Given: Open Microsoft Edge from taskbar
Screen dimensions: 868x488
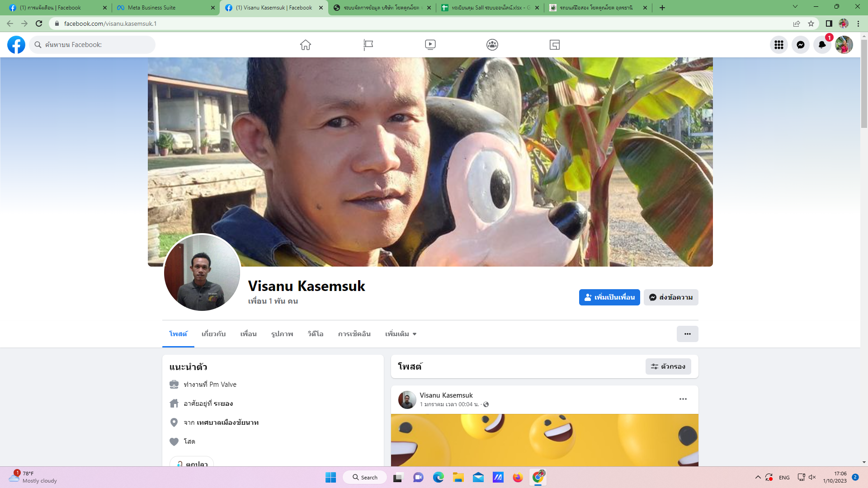Looking at the screenshot, I should tap(438, 477).
